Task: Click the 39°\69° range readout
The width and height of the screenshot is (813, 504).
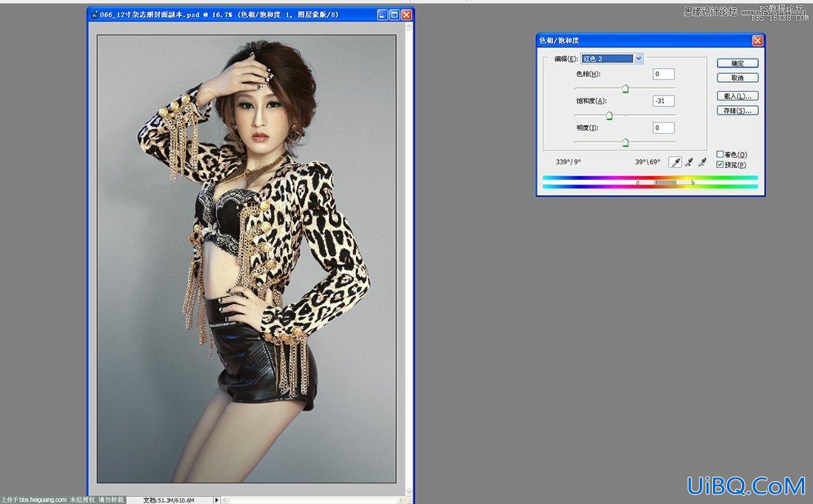Action: [648, 162]
